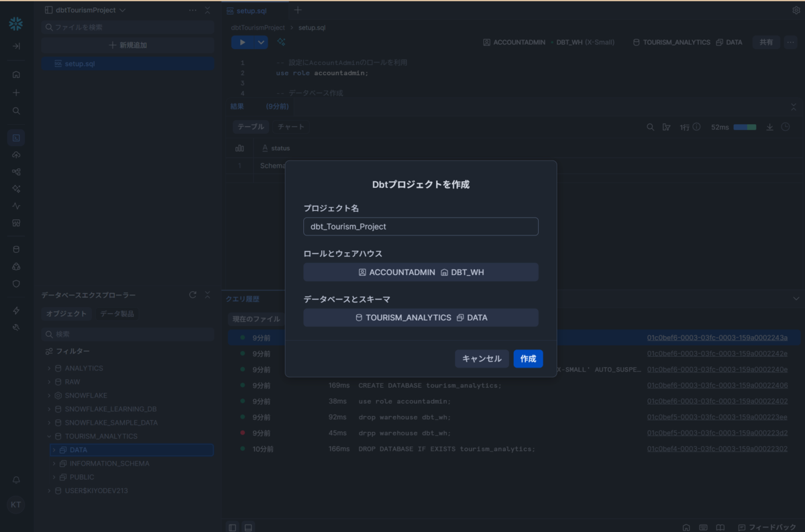Expand the PUBLIC schema node
Viewport: 805px width, 532px height.
pos(54,477)
